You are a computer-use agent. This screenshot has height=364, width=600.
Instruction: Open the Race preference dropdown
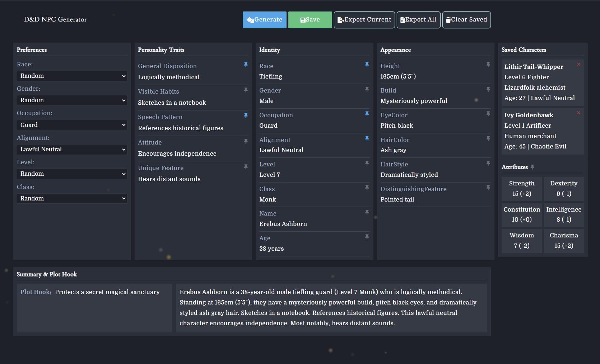pos(72,76)
